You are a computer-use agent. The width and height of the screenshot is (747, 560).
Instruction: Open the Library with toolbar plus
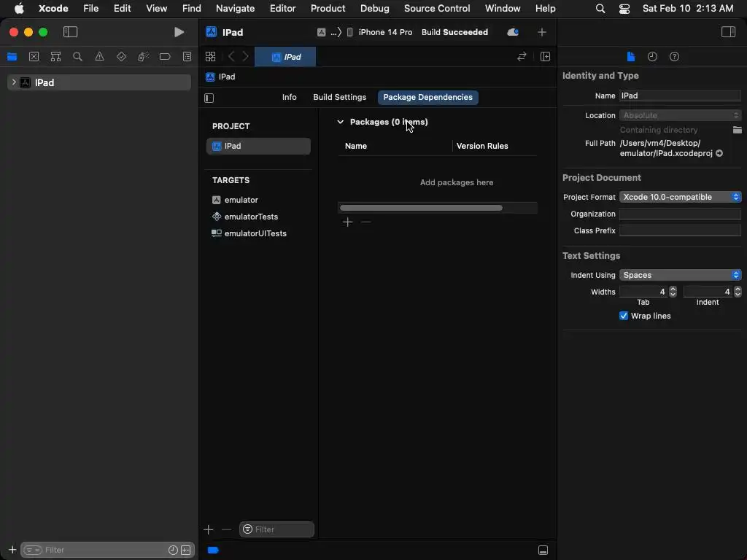542,32
